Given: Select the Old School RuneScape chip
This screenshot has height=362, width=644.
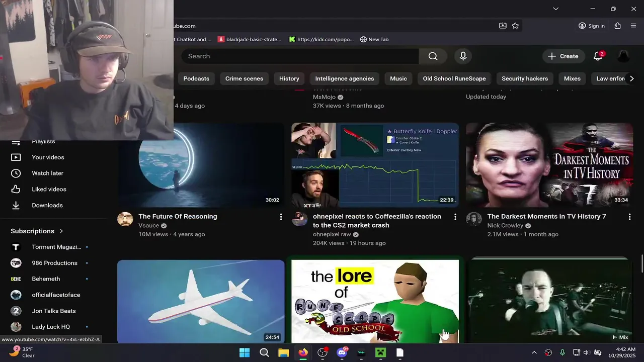Looking at the screenshot, I should (x=454, y=78).
